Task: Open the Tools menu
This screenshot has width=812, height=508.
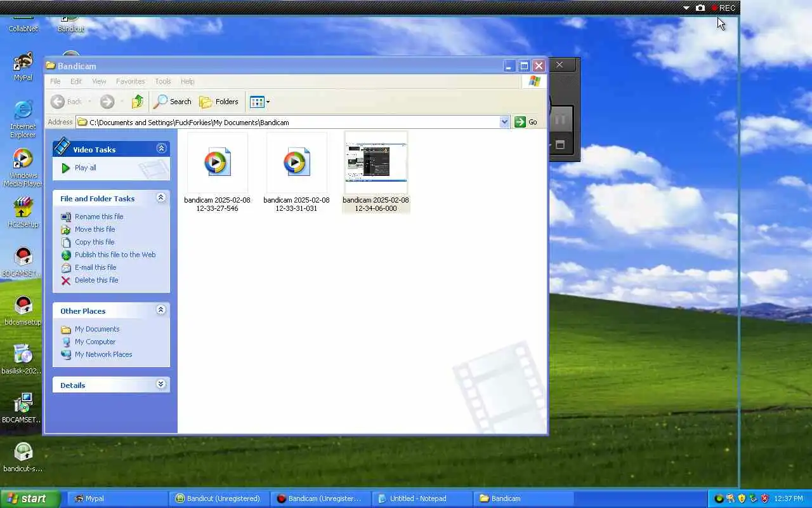Action: click(x=163, y=81)
